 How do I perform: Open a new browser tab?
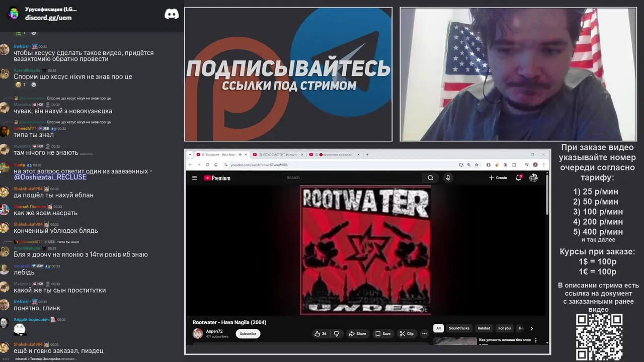(367, 154)
